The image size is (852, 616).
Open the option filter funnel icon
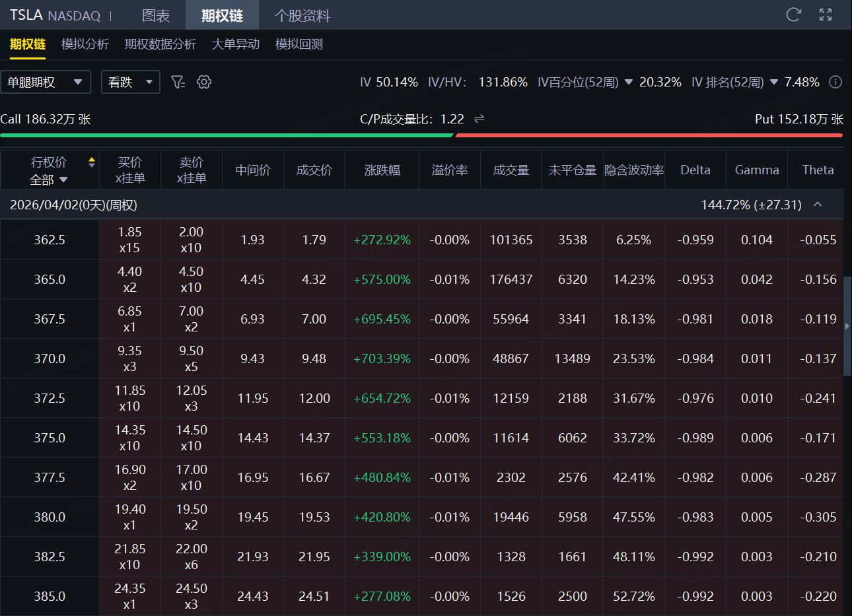pyautogui.click(x=178, y=82)
